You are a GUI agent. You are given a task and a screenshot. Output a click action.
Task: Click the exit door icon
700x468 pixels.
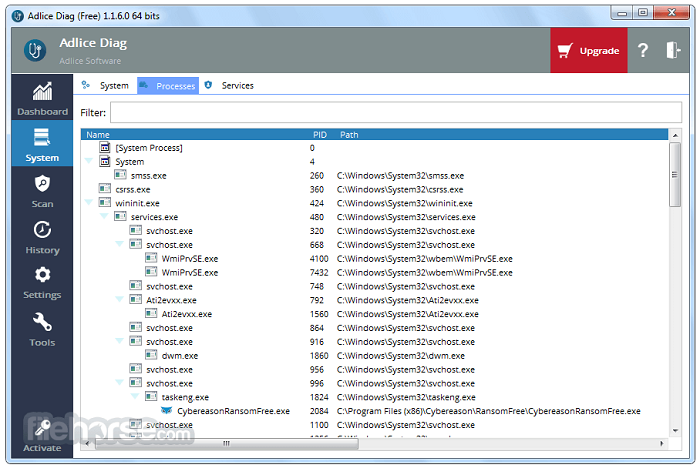(x=674, y=51)
